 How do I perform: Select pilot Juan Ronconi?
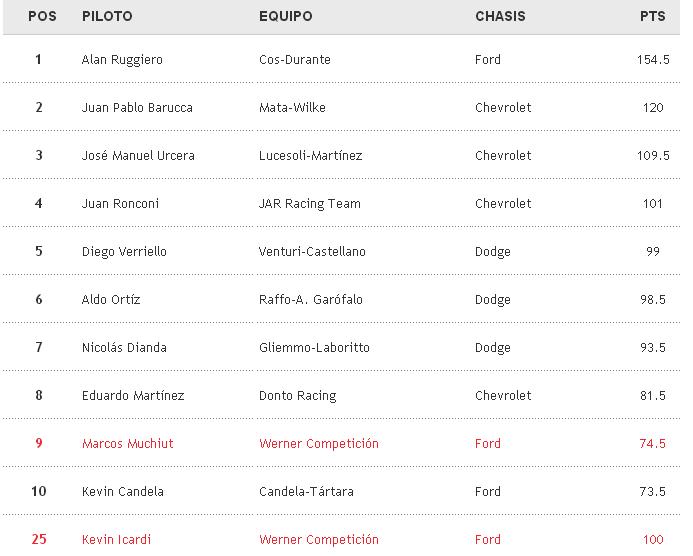click(x=120, y=204)
